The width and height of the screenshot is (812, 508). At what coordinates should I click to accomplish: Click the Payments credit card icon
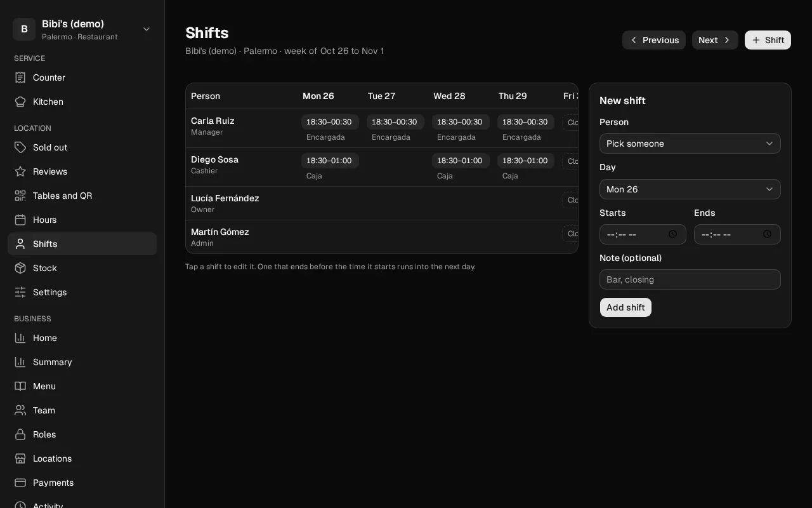[x=20, y=483]
